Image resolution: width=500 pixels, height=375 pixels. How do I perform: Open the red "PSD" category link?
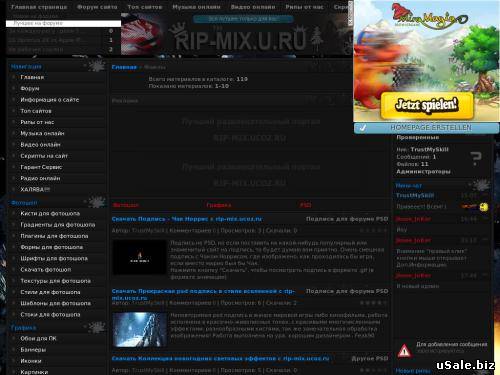tap(305, 205)
